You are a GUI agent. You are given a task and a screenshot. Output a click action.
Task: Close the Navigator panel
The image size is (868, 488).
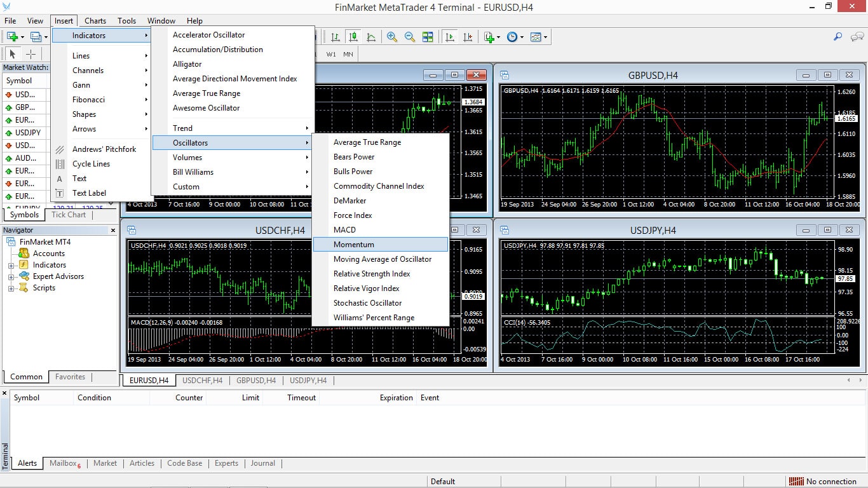(x=113, y=231)
